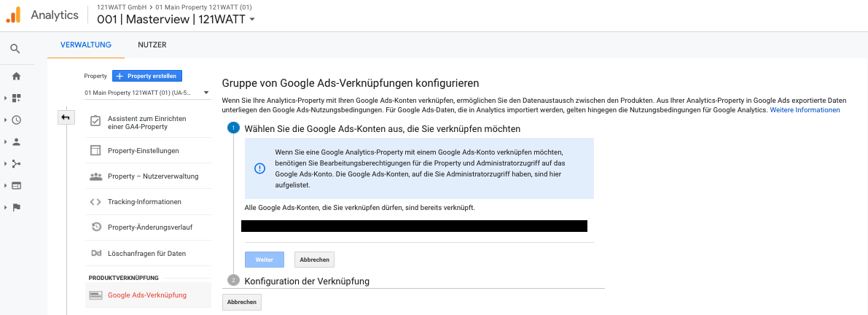Click the back arrow button in admin column
Viewport: 868px width, 315px height.
[x=66, y=117]
